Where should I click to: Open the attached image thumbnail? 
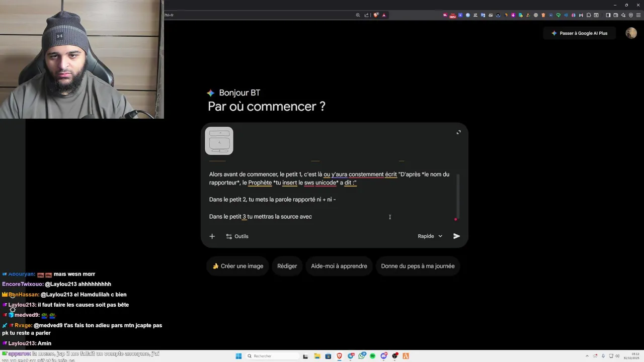[219, 141]
